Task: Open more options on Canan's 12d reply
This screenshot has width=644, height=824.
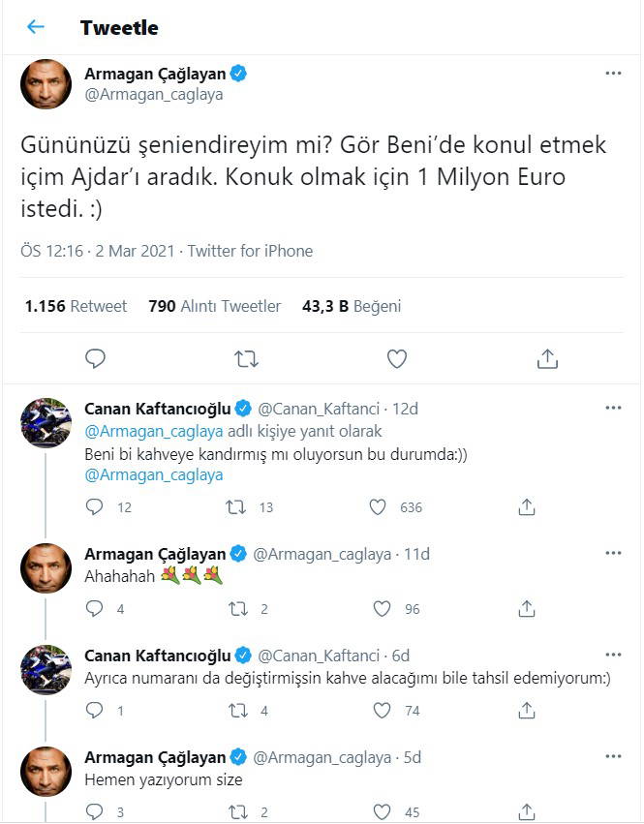Action: point(613,409)
